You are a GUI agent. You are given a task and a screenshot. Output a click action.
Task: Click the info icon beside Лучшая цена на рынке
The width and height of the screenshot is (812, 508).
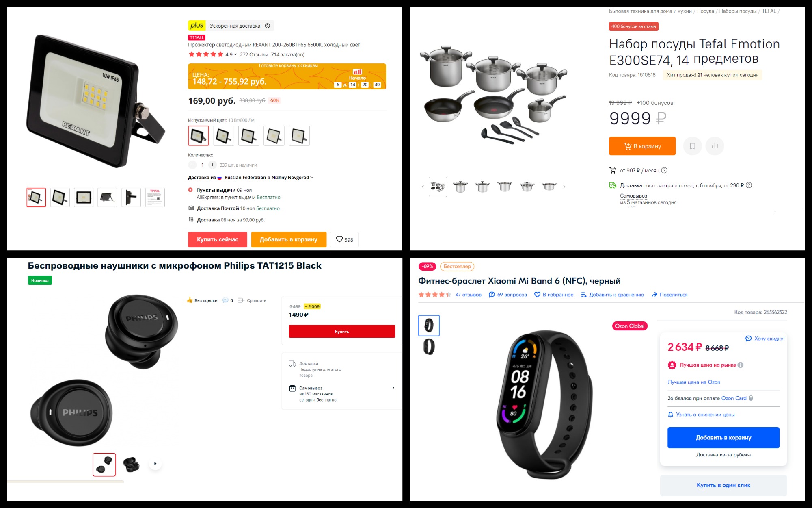741,365
